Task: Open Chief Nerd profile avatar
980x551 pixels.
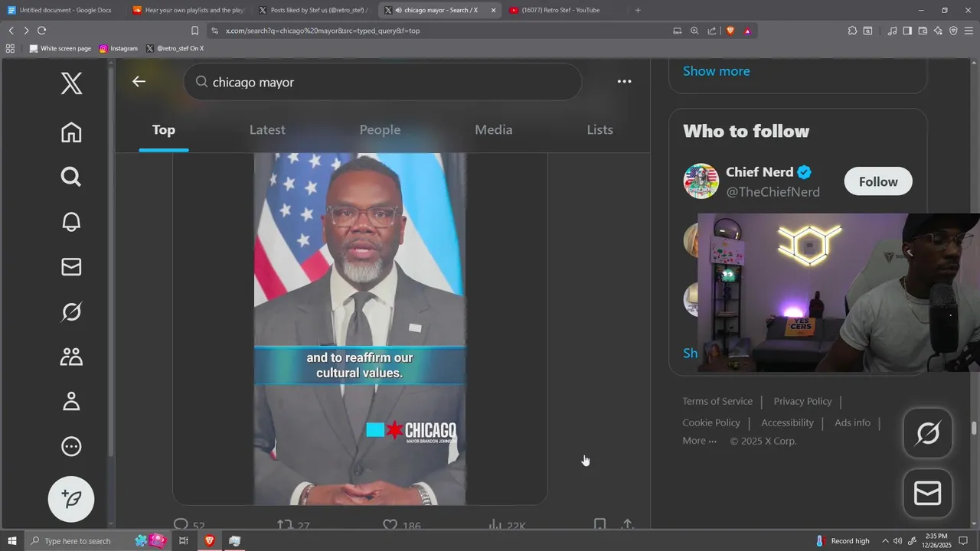Action: tap(701, 181)
